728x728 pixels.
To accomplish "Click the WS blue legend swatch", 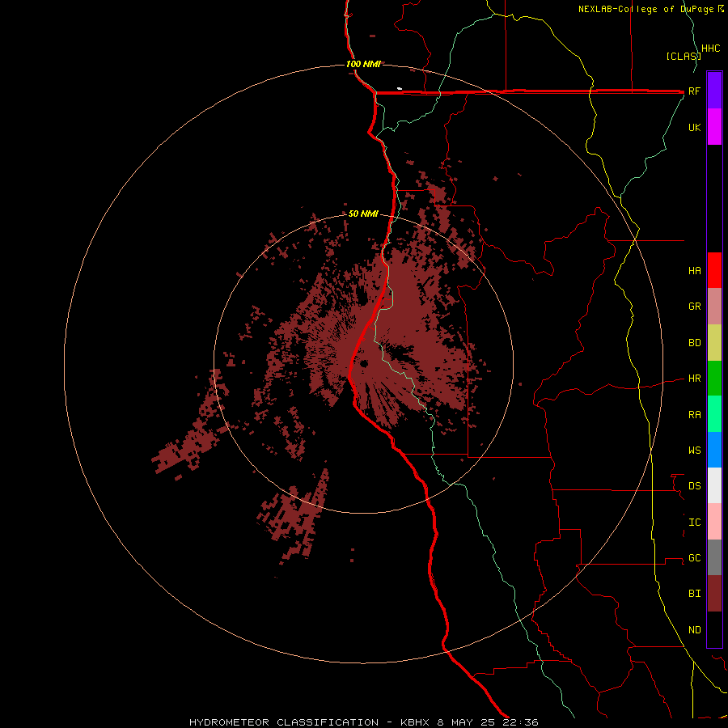I will (714, 450).
